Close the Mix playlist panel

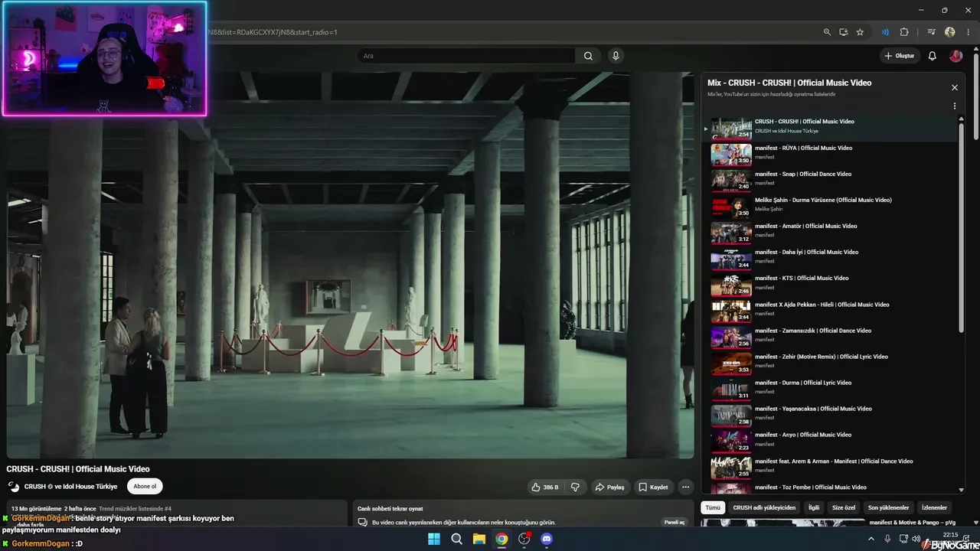(x=955, y=87)
